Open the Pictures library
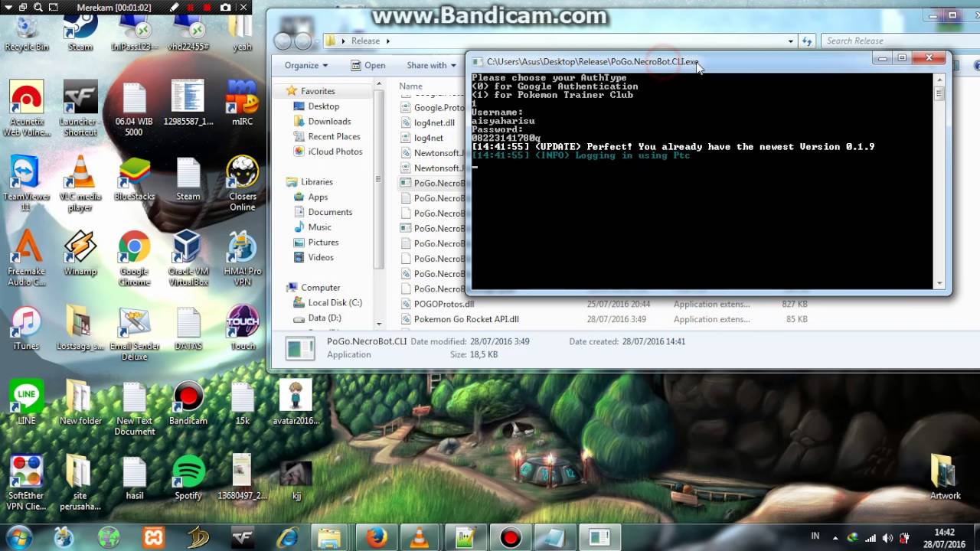 pyautogui.click(x=315, y=242)
